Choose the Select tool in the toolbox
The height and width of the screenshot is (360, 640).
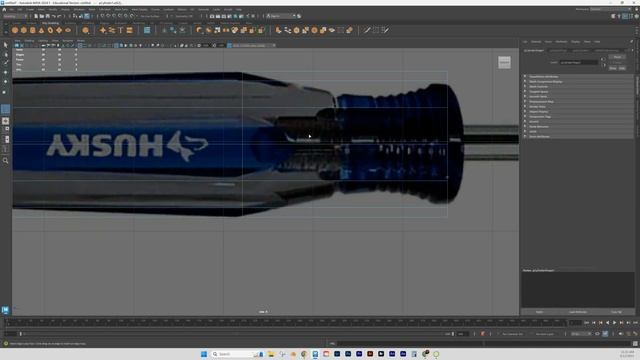coord(5,44)
